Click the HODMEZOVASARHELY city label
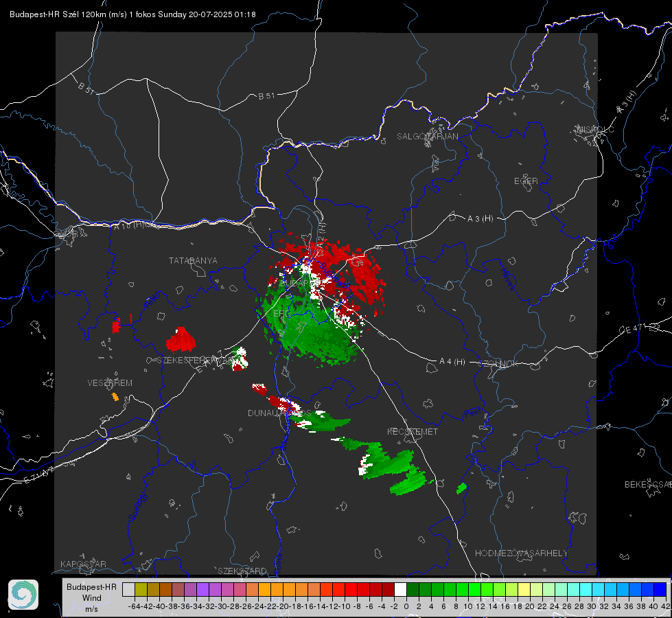Image resolution: width=672 pixels, height=618 pixels. [521, 553]
